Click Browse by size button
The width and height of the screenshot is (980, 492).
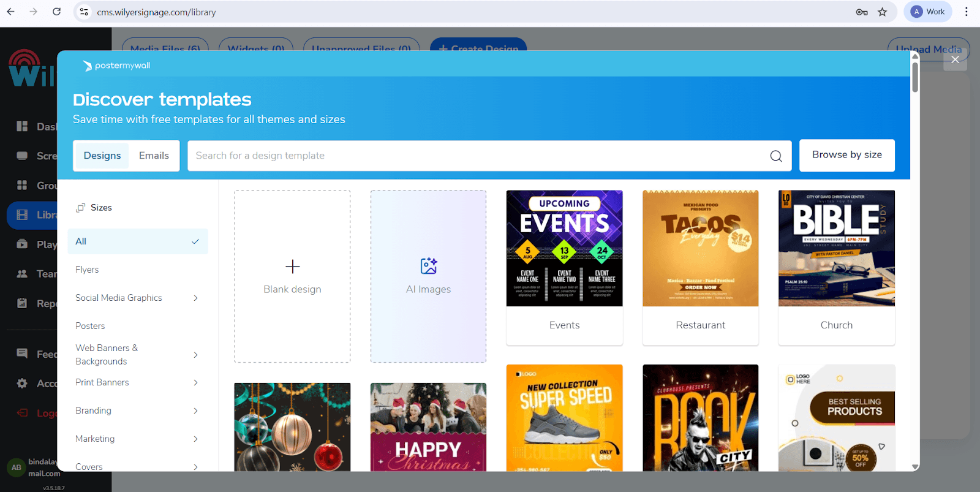tap(847, 155)
